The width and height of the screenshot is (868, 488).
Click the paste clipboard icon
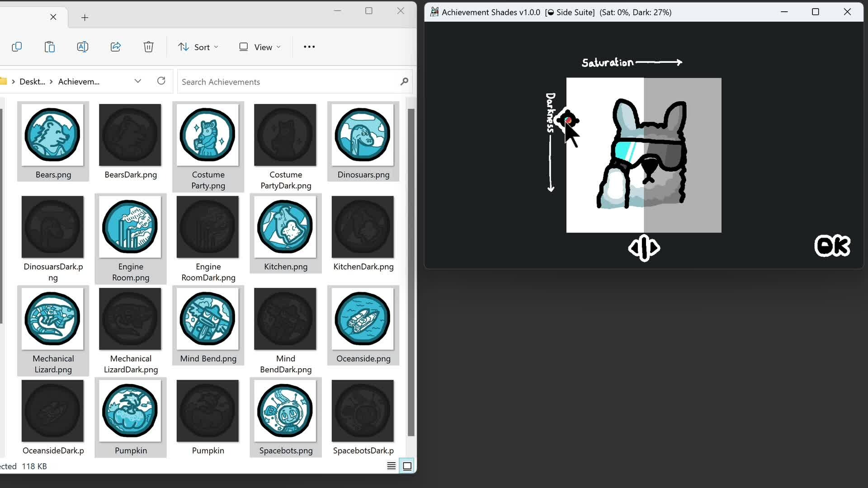50,47
